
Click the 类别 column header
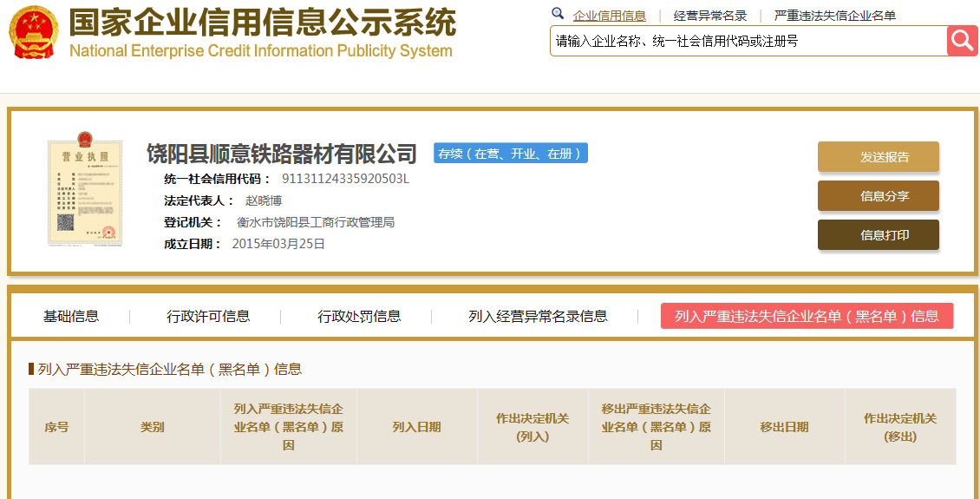click(x=153, y=427)
